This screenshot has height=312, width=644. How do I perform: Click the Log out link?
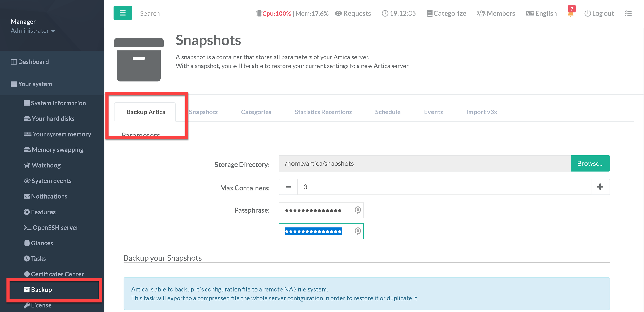[x=599, y=13]
